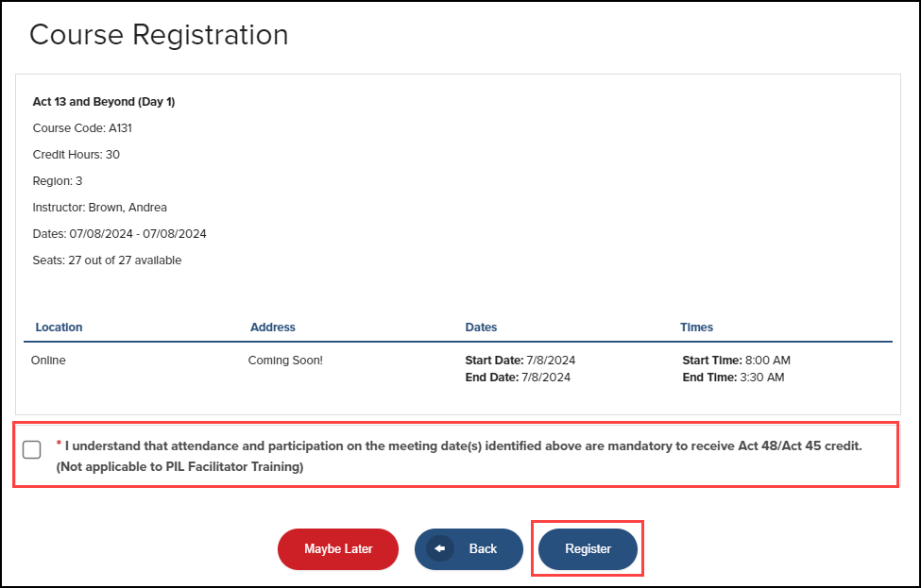The height and width of the screenshot is (588, 921).
Task: Click the Start Date 7/8/2024 value
Action: (519, 360)
